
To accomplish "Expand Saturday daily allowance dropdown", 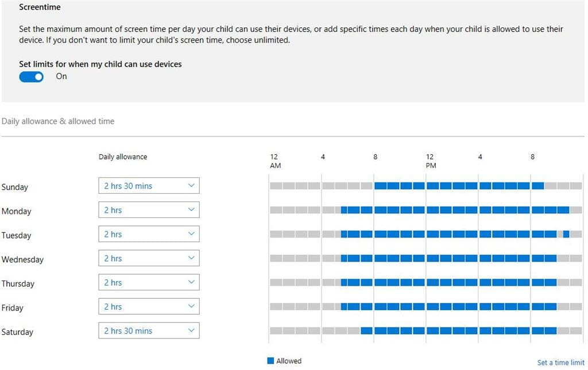I will [x=149, y=330].
